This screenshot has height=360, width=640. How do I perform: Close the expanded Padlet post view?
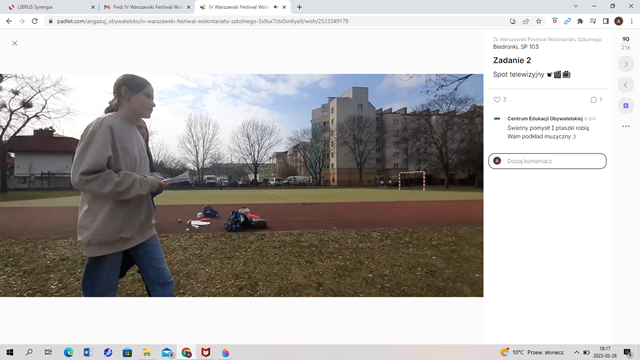[x=15, y=43]
